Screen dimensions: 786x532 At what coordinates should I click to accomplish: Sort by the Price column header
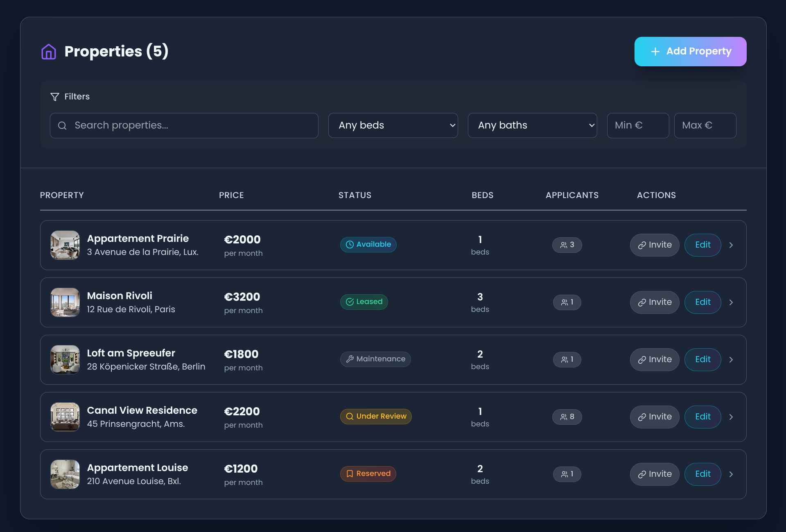231,195
